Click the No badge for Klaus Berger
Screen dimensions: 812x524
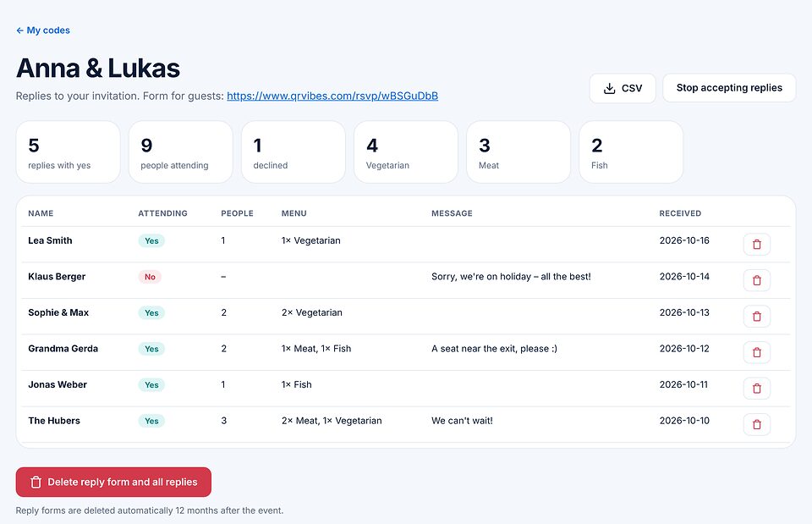pyautogui.click(x=150, y=277)
